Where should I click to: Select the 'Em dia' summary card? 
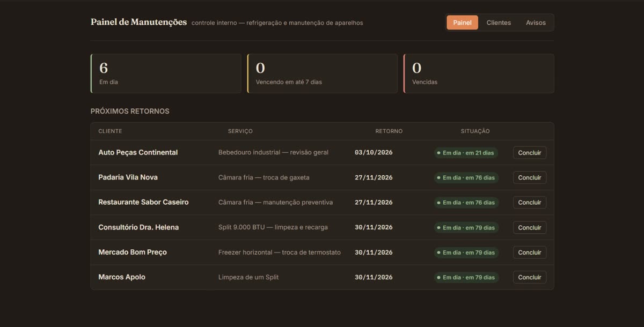pyautogui.click(x=166, y=73)
